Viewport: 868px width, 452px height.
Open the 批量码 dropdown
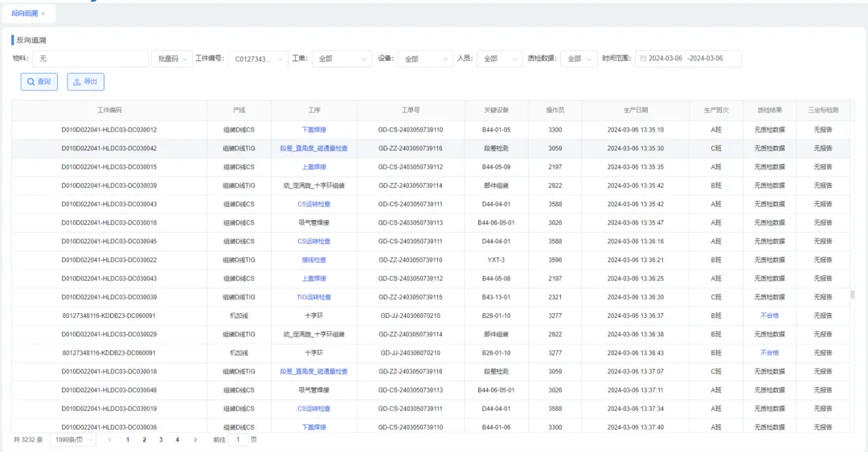pos(172,59)
